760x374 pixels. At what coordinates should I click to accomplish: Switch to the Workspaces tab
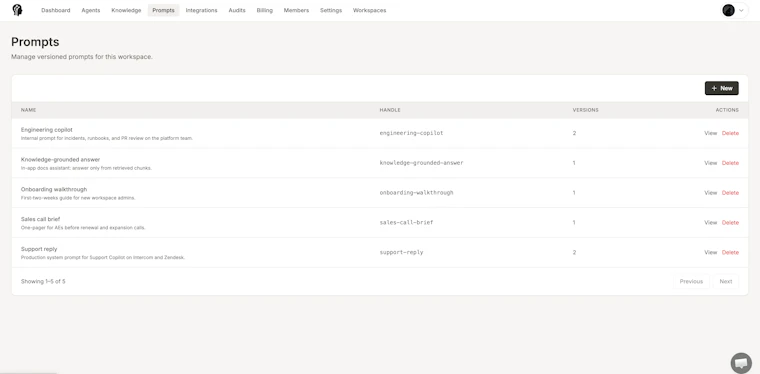click(x=369, y=10)
